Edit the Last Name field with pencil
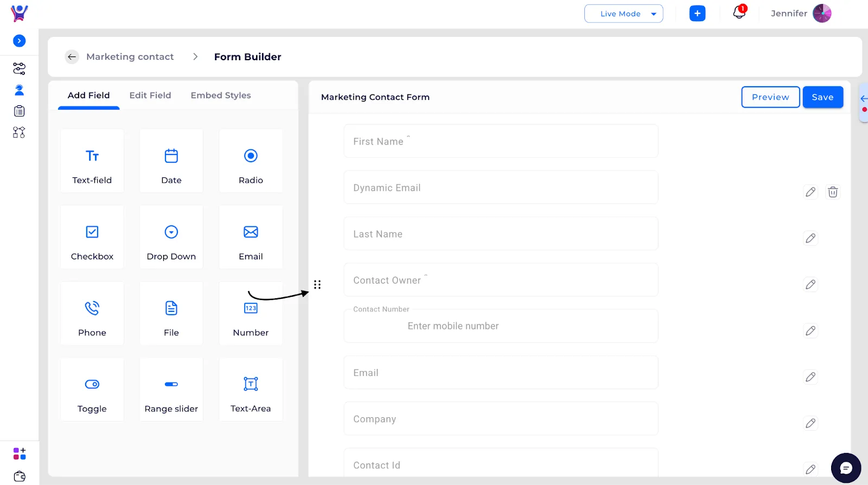This screenshot has height=485, width=868. [810, 238]
